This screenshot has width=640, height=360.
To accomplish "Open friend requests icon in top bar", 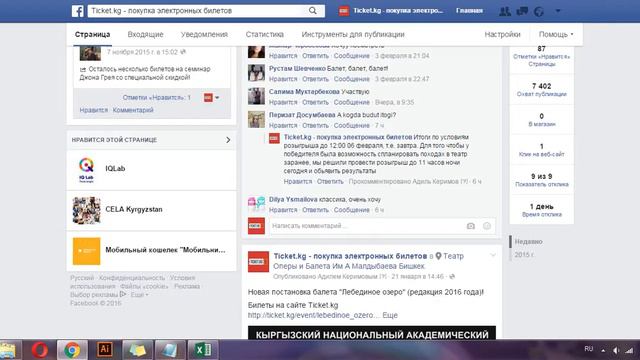I will pos(505,11).
